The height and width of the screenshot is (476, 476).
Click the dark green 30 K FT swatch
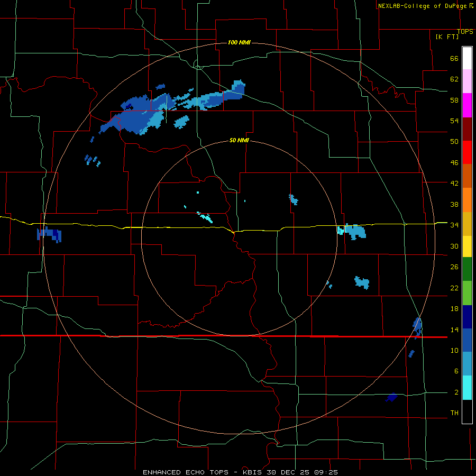pos(467,269)
